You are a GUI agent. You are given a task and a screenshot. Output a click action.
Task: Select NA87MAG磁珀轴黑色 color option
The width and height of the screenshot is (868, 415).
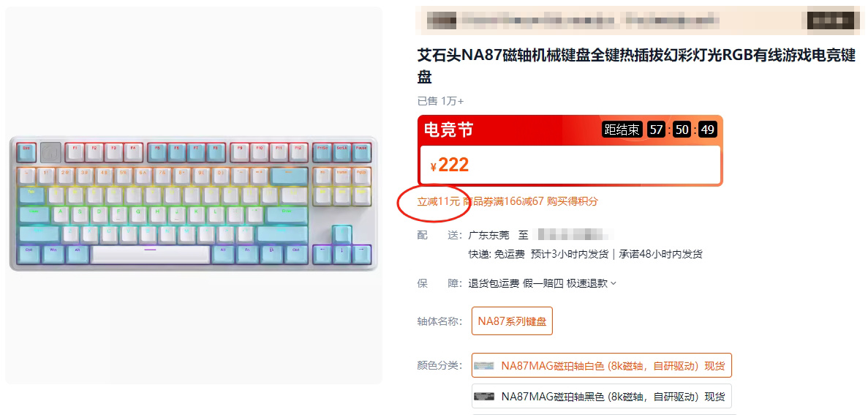point(602,397)
